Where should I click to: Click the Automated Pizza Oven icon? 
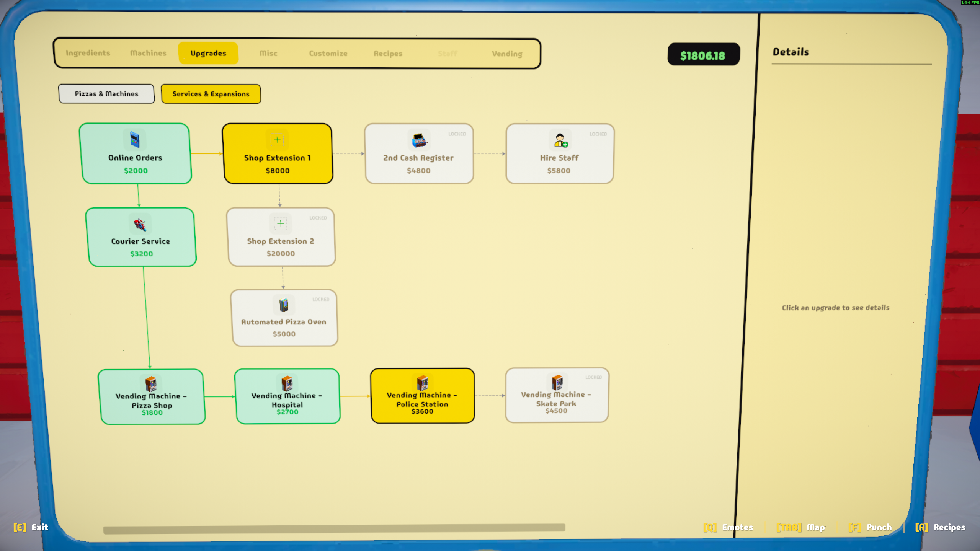pyautogui.click(x=284, y=305)
